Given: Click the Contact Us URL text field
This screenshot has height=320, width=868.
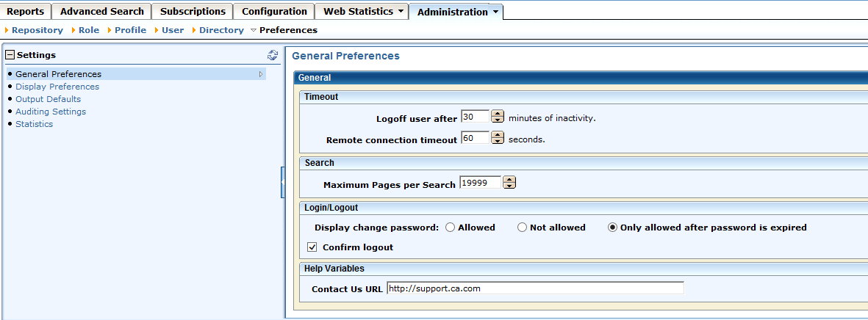Looking at the screenshot, I should [535, 288].
